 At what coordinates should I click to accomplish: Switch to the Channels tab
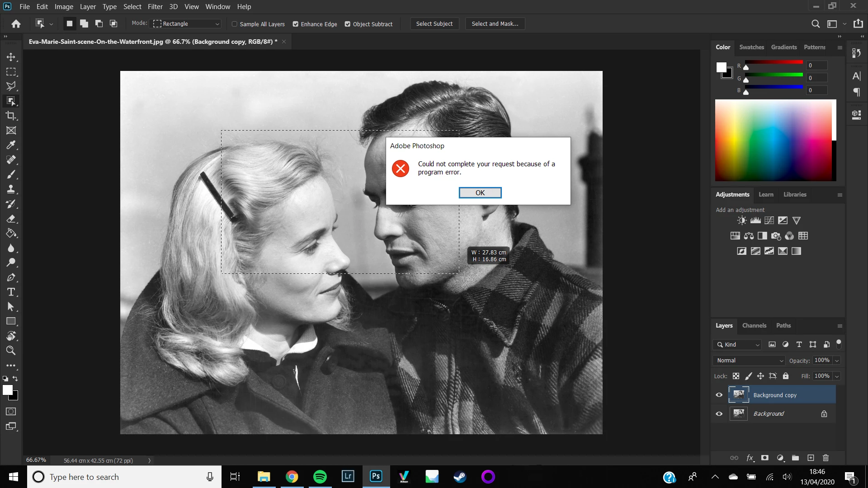coord(754,325)
